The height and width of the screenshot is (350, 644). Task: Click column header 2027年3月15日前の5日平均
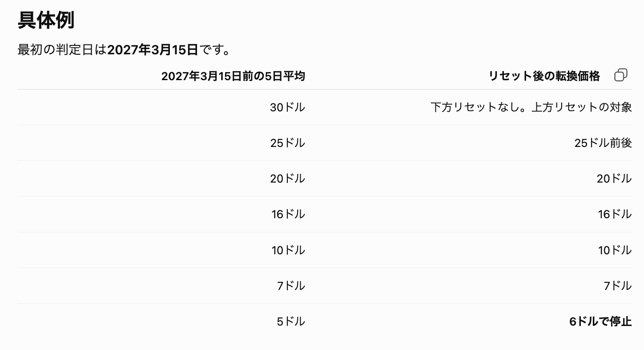point(233,76)
